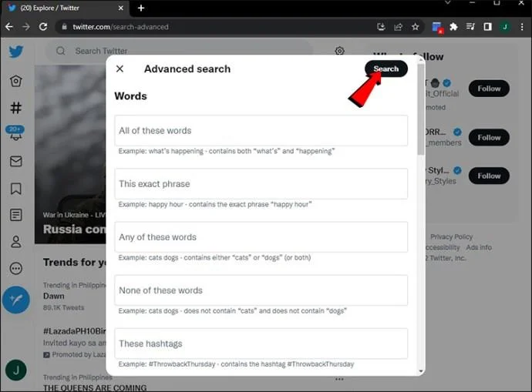The height and width of the screenshot is (392, 532).
Task: Click the Search Twitter box
Action: pos(178,51)
